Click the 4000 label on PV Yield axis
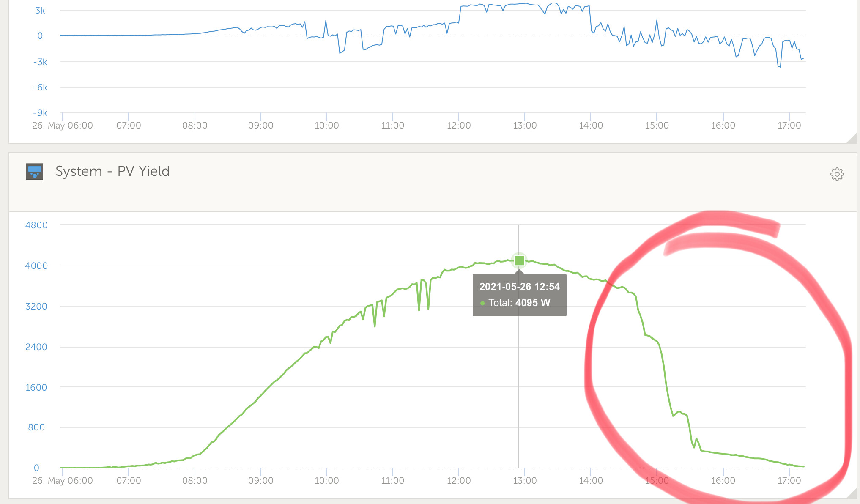 [x=36, y=266]
